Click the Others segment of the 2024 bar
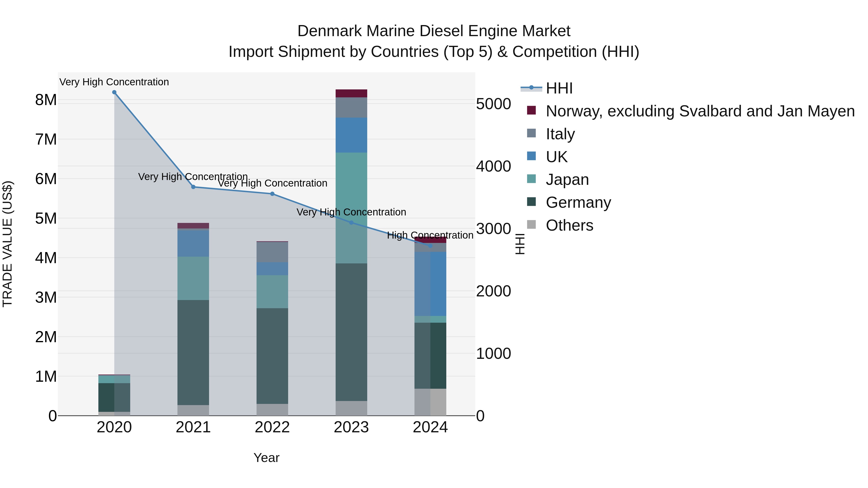Image resolution: width=868 pixels, height=488 pixels. tap(430, 402)
